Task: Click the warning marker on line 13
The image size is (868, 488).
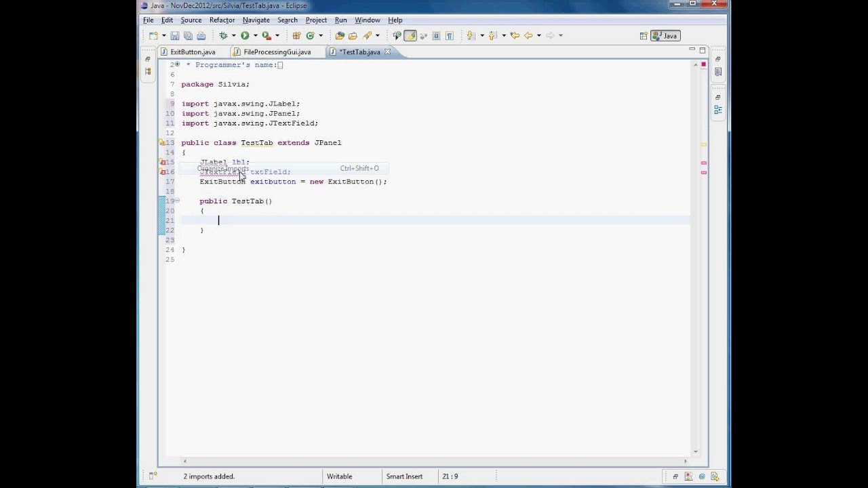Action: 162,143
